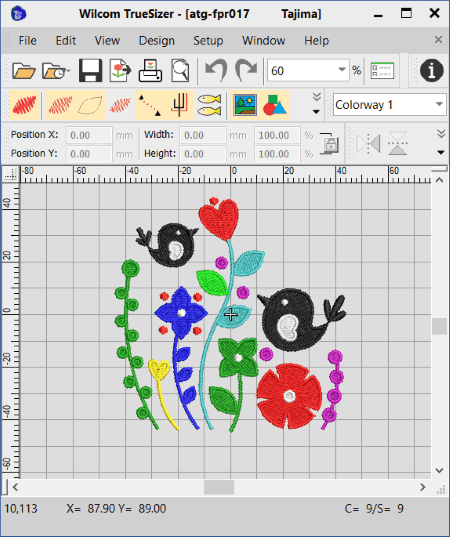Click the vertical scrollbar up arrow
The height and width of the screenshot is (537, 450).
point(440,180)
